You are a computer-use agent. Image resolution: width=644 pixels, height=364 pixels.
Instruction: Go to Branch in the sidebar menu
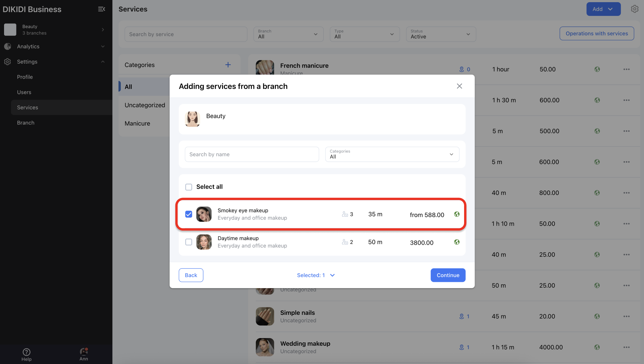pos(26,123)
